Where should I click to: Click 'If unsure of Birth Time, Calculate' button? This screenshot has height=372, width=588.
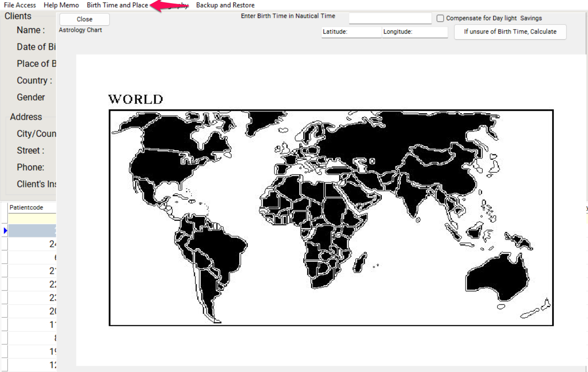[x=510, y=32]
